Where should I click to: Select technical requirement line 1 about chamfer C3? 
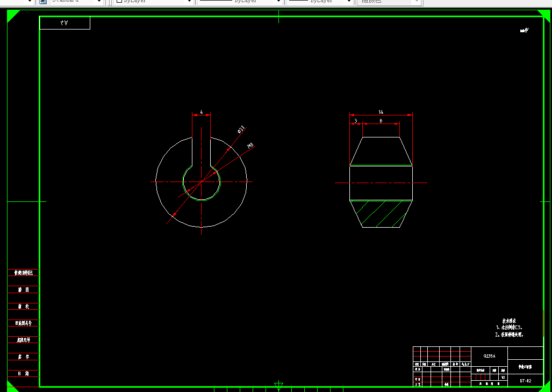click(509, 328)
